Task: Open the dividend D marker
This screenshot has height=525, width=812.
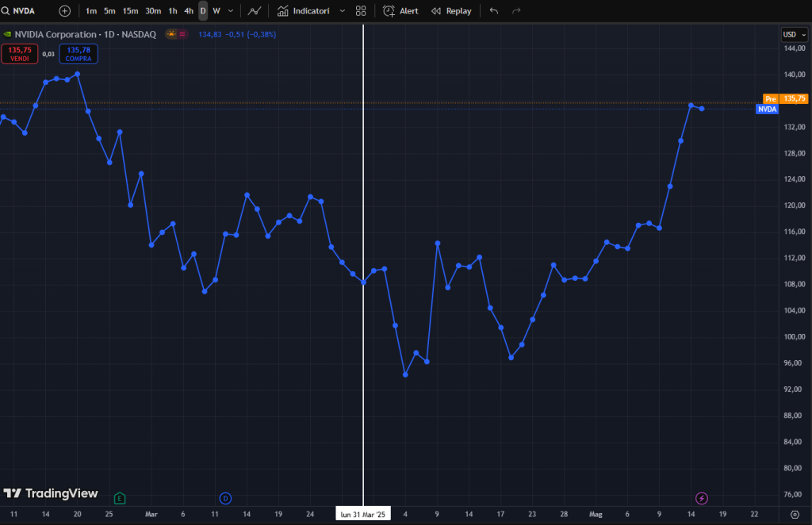Action: (x=225, y=499)
